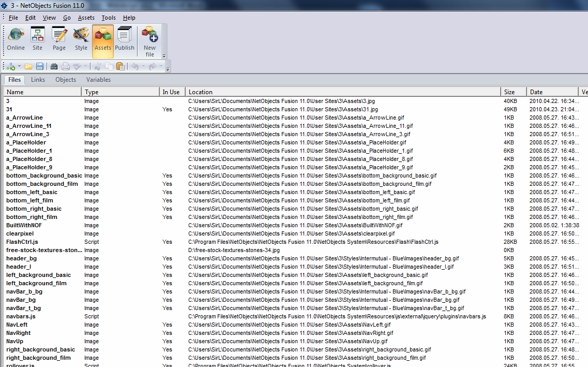Open the undo history dropdown arrow
This screenshot has height=367, width=588.
pos(143,67)
